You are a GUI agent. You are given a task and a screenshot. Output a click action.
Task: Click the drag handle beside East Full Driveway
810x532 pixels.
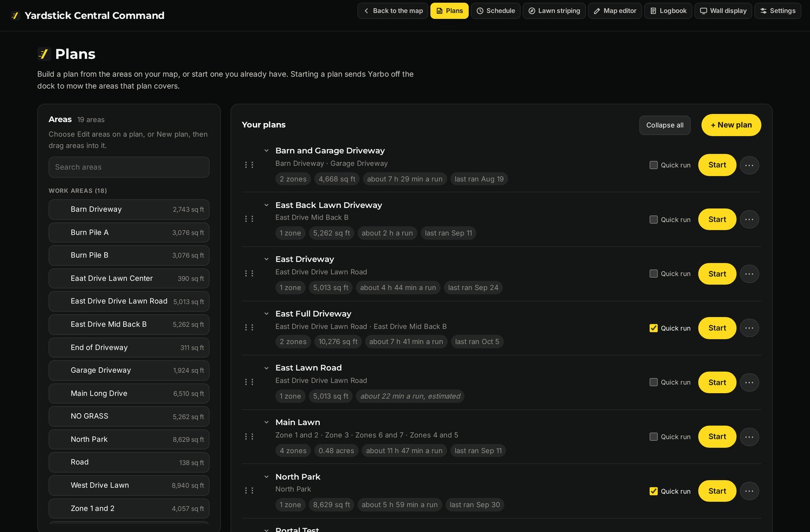249,327
